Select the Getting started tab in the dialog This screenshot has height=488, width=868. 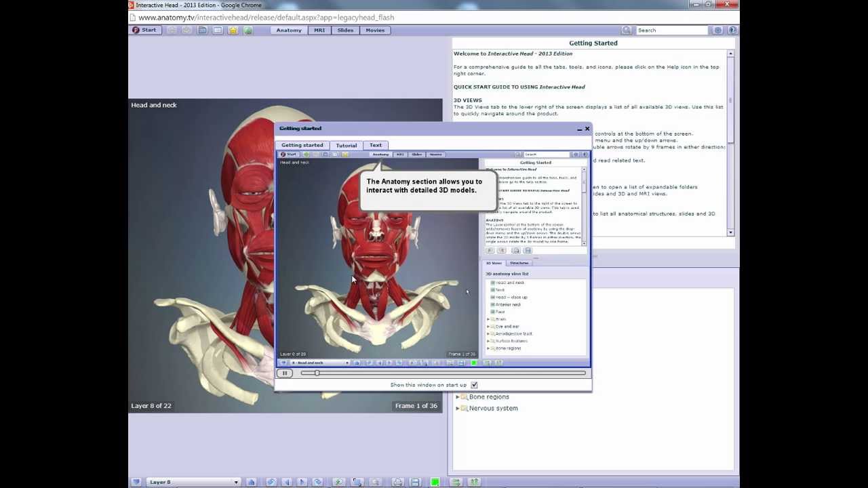coord(302,145)
